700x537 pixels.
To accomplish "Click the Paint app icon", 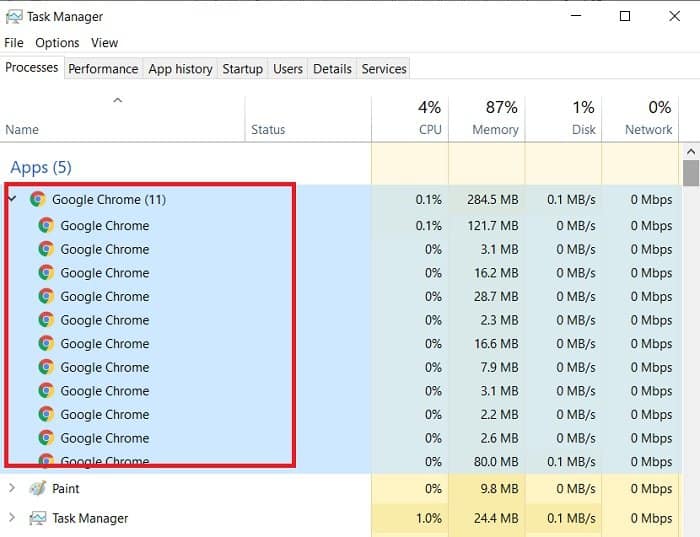I will point(38,488).
